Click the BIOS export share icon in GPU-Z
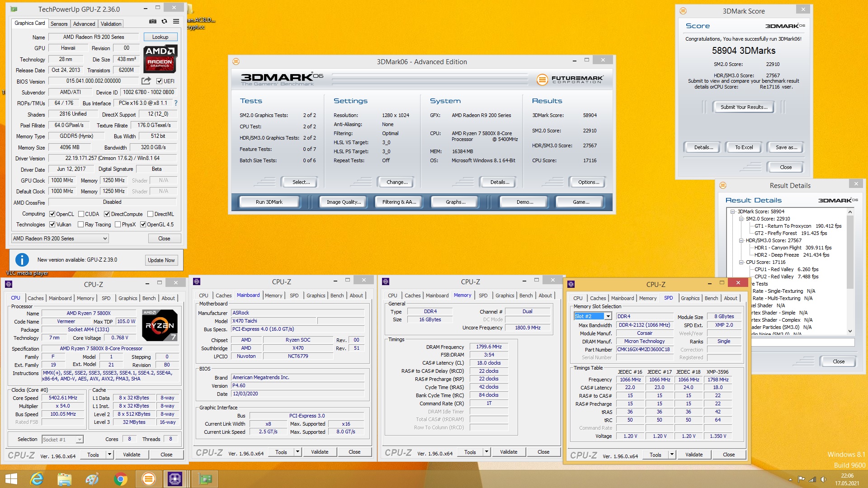 (x=146, y=81)
